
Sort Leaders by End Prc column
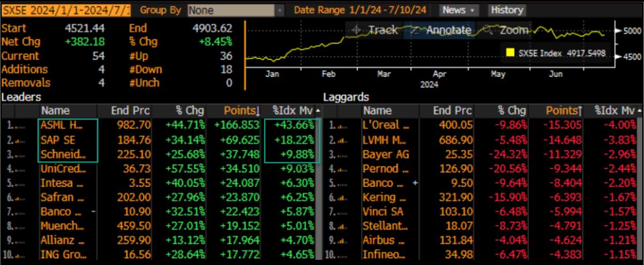coord(130,110)
